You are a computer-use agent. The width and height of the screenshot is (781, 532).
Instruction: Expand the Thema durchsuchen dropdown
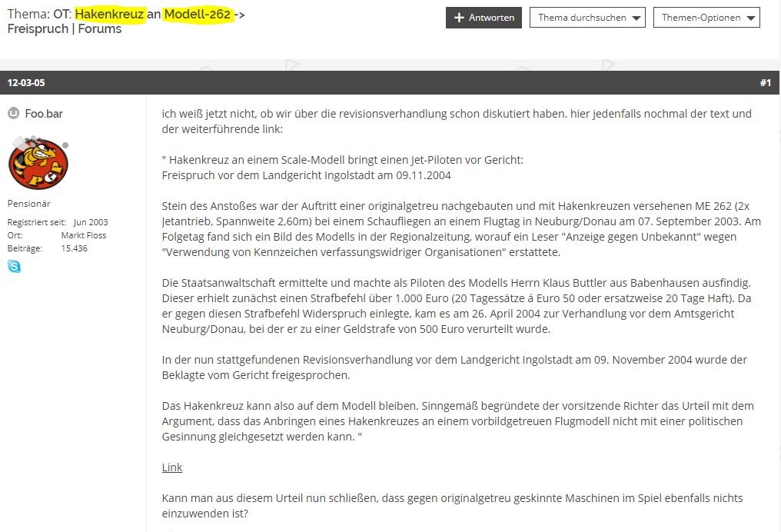point(587,18)
